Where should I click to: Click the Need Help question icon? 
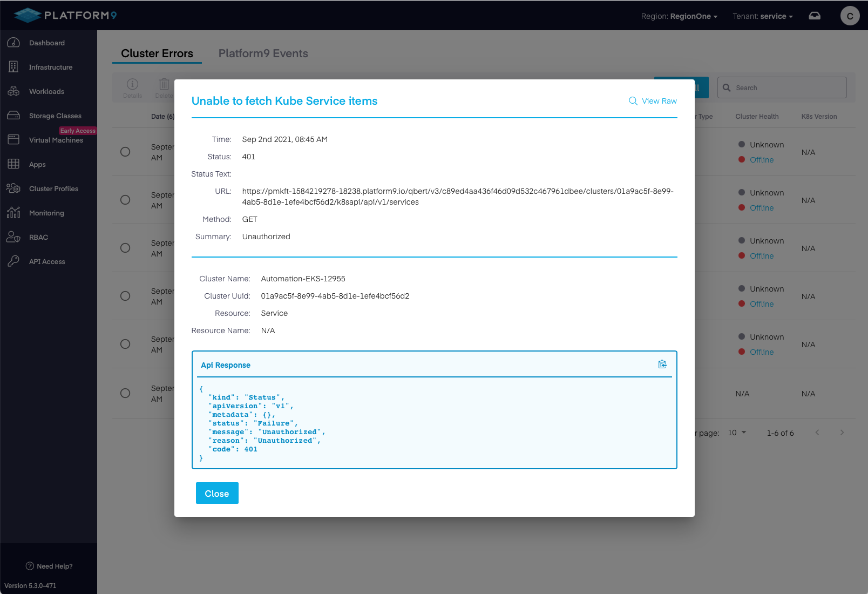click(30, 566)
